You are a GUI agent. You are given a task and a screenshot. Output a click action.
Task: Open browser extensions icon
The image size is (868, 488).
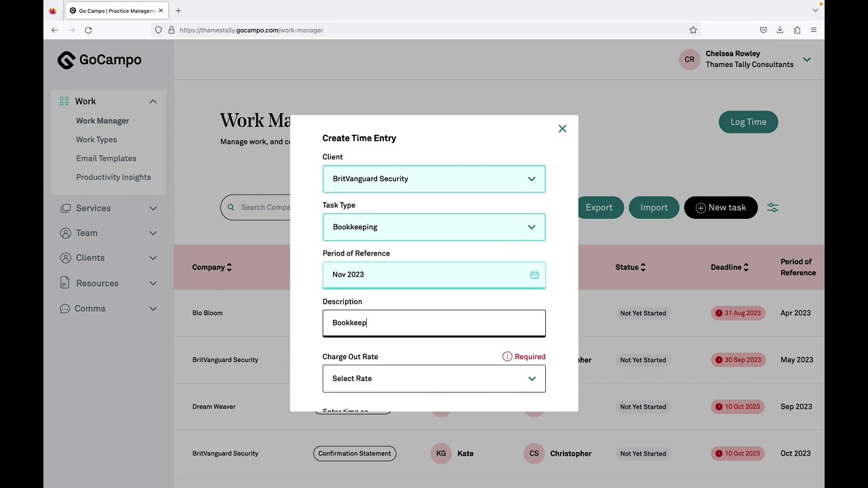[797, 30]
